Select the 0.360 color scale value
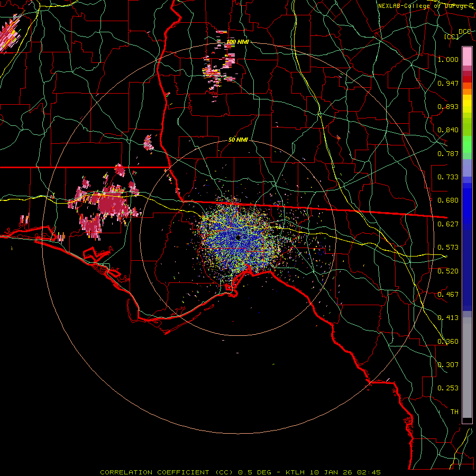Screen dimensions: 476x476 (x=448, y=342)
